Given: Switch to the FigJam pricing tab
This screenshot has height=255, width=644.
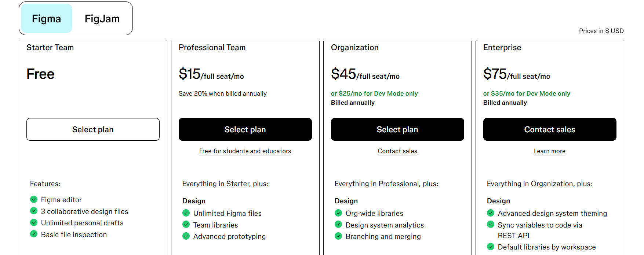Looking at the screenshot, I should coord(102,19).
